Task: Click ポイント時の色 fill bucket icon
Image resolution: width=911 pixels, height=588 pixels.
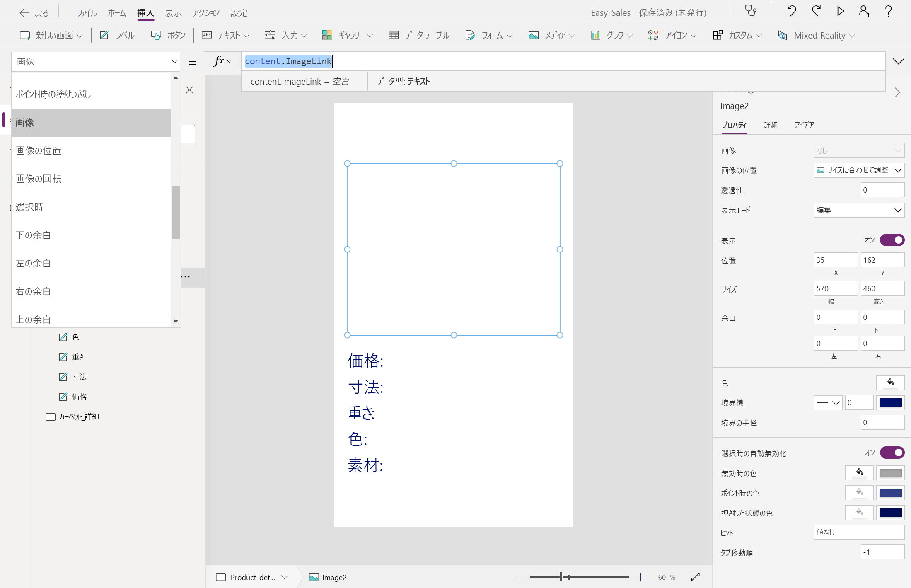Action: (x=860, y=493)
